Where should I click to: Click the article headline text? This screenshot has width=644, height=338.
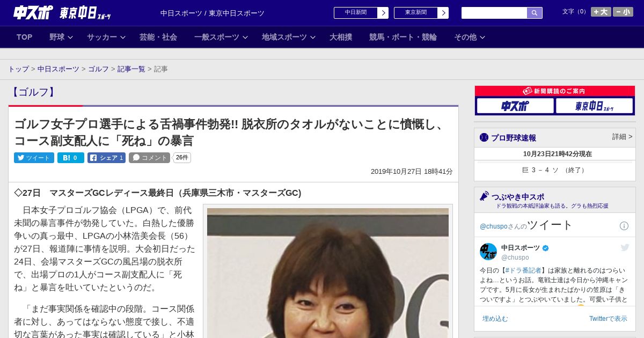click(230, 133)
